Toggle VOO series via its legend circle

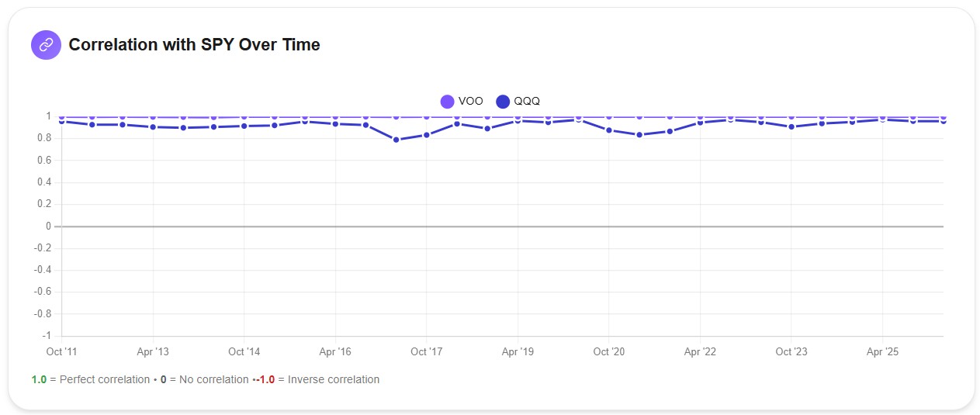447,102
